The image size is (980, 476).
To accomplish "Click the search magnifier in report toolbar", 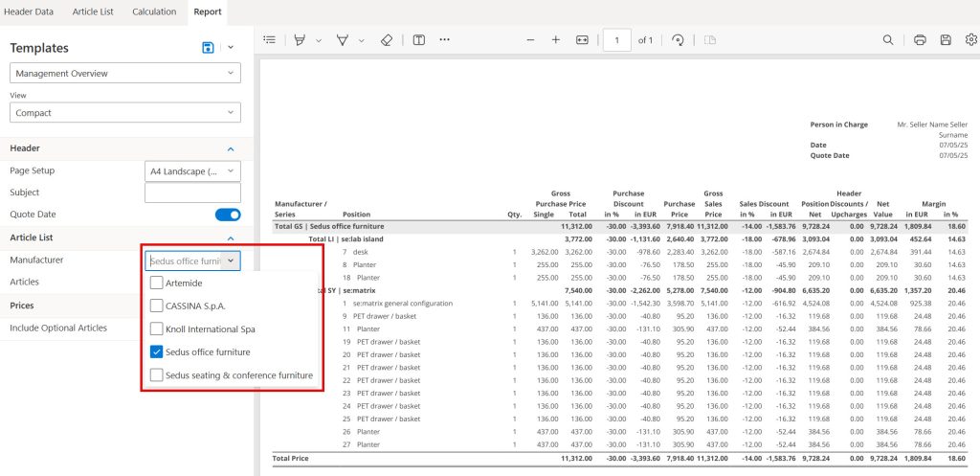I will pyautogui.click(x=887, y=40).
